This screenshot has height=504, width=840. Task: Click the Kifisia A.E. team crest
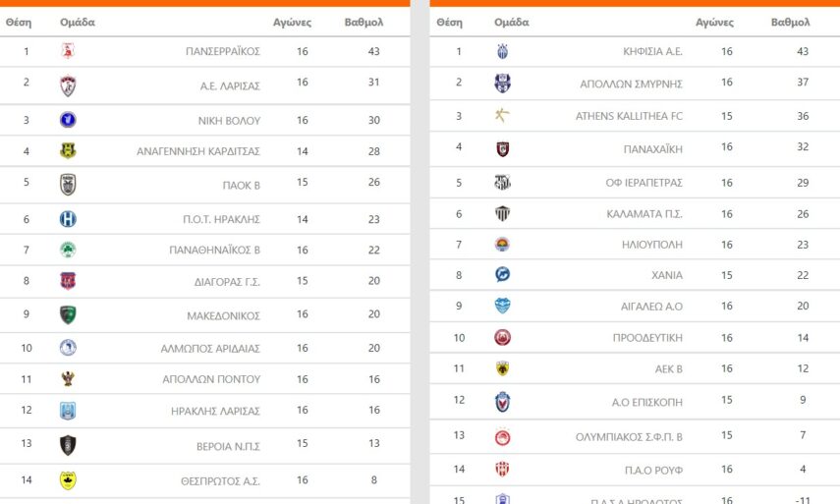(x=502, y=52)
